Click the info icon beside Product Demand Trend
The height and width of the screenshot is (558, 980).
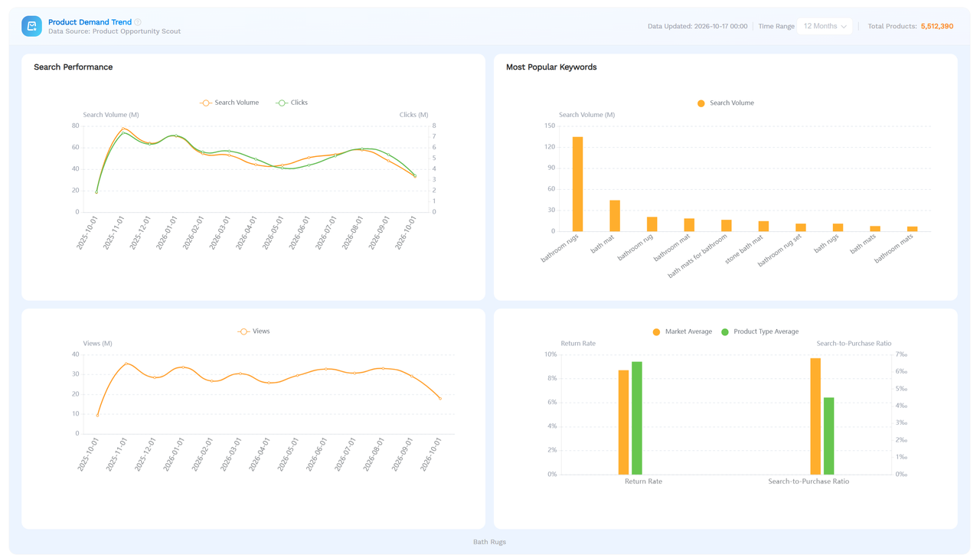click(138, 22)
